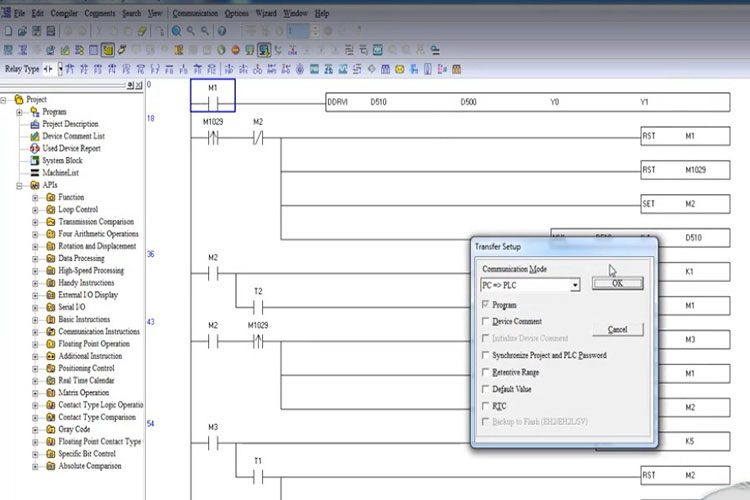Open the Wizard menu
Screen dimensions: 750x500
[267, 14]
